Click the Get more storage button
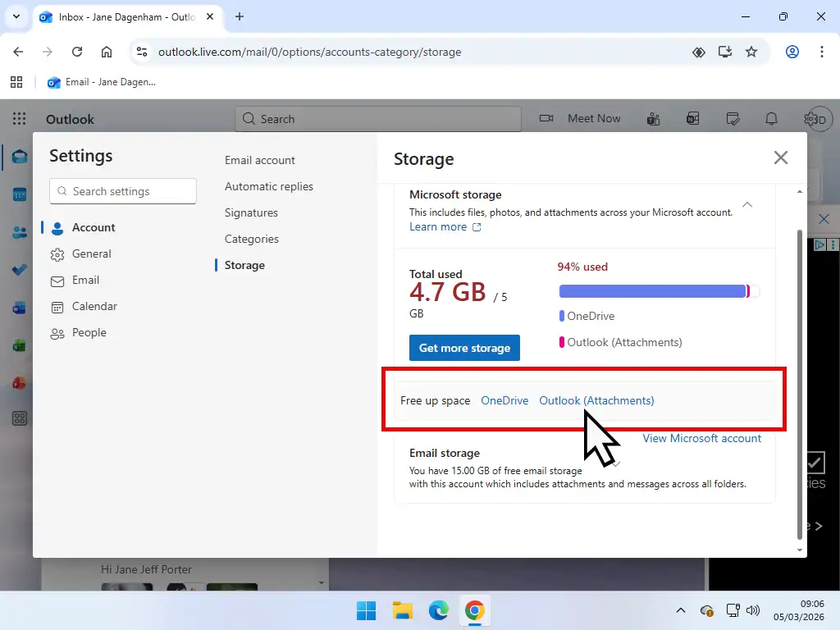Viewport: 840px width, 630px height. coord(464,347)
